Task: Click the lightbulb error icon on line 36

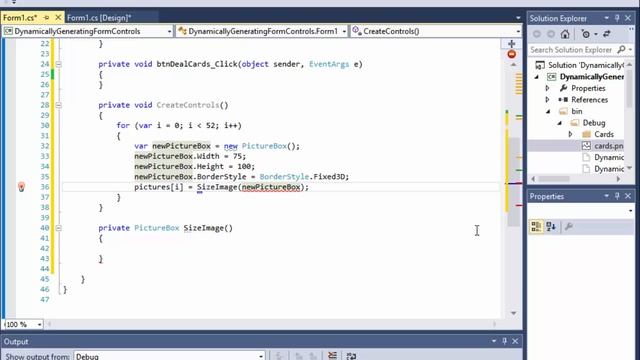Action: tap(21, 187)
